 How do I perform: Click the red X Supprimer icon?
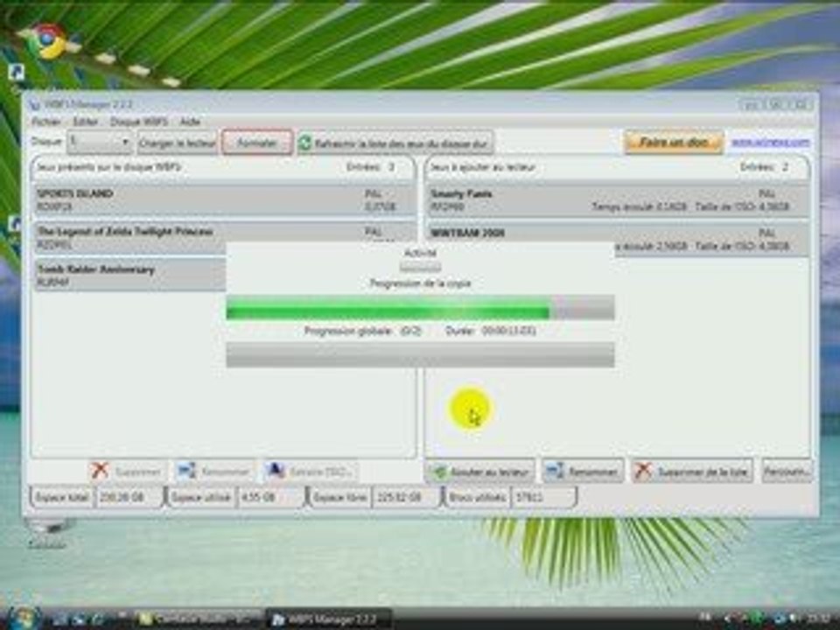100,471
